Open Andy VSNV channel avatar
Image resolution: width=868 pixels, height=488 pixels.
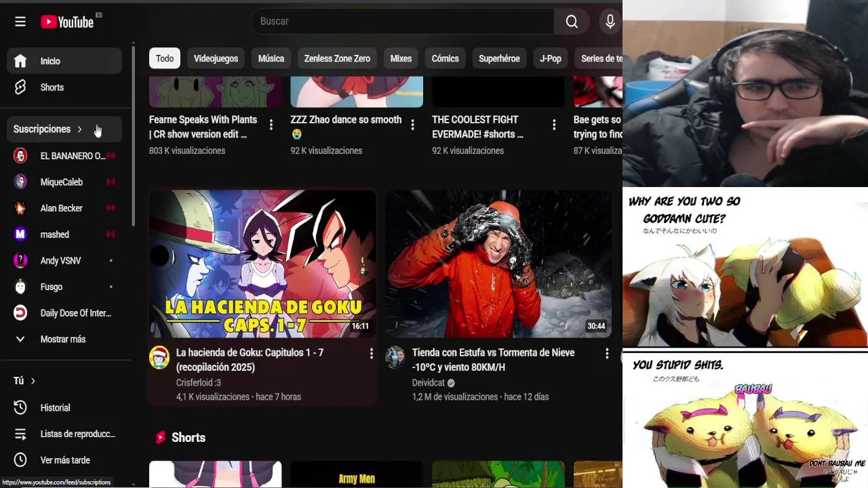[20, 261]
